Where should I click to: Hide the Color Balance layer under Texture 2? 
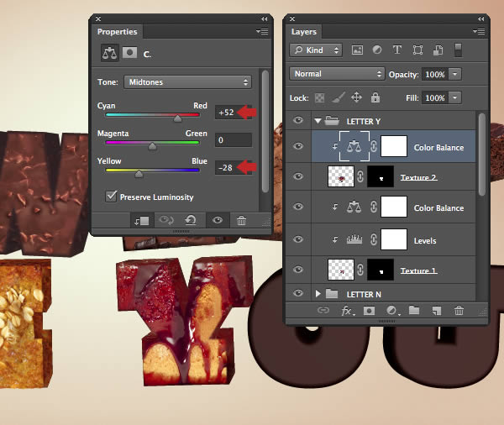click(x=298, y=207)
